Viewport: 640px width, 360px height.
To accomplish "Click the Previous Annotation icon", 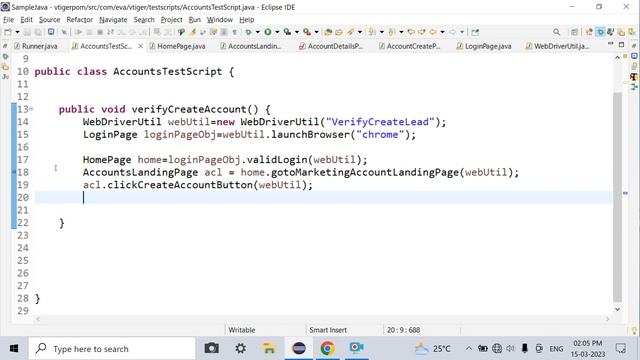I will click(x=391, y=32).
